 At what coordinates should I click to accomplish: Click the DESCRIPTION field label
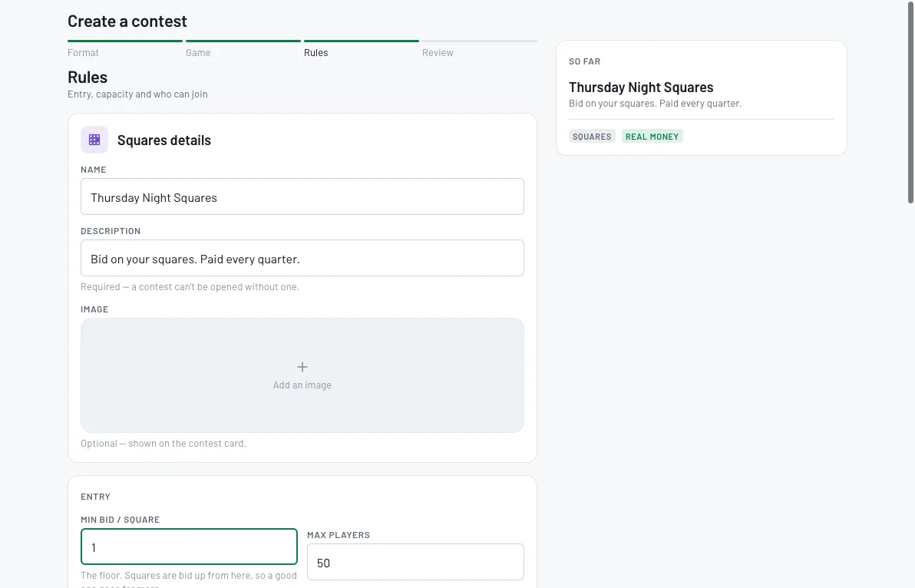tap(111, 231)
